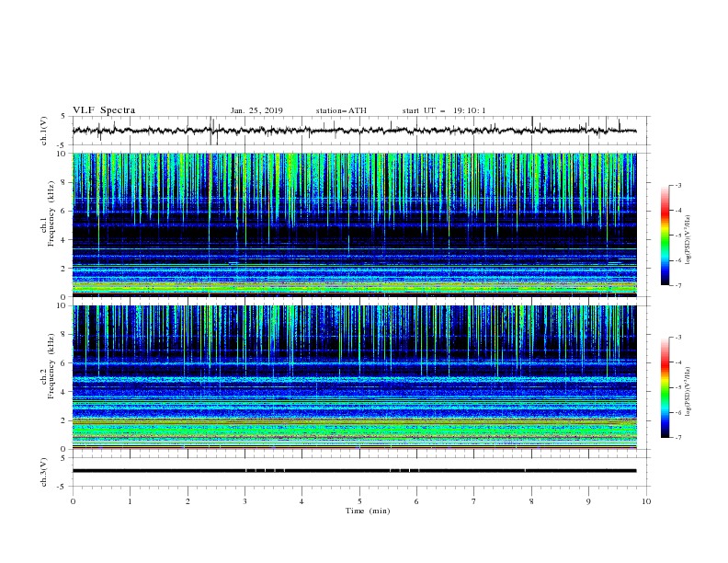Image resolution: width=728 pixels, height=563 pixels.
Task: Click time axis tick label "6"
Action: [x=416, y=501]
